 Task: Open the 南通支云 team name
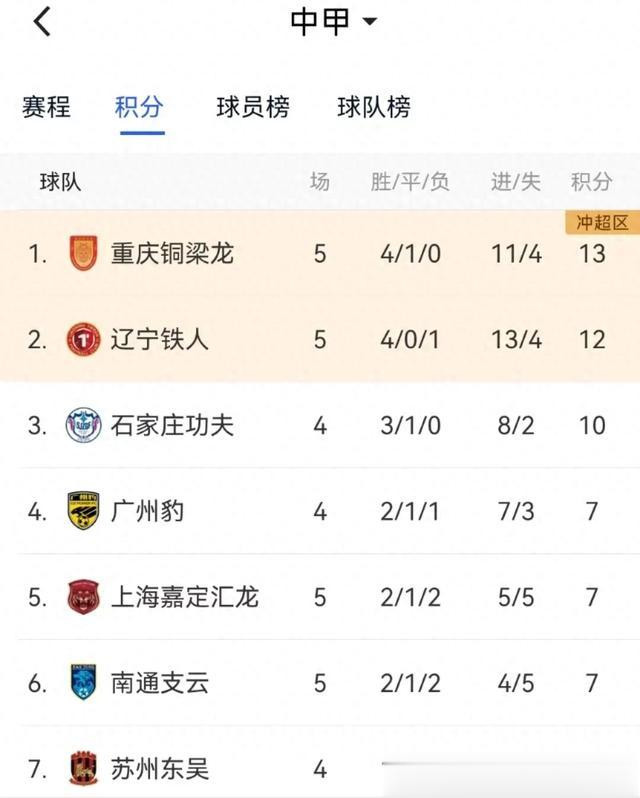[160, 683]
